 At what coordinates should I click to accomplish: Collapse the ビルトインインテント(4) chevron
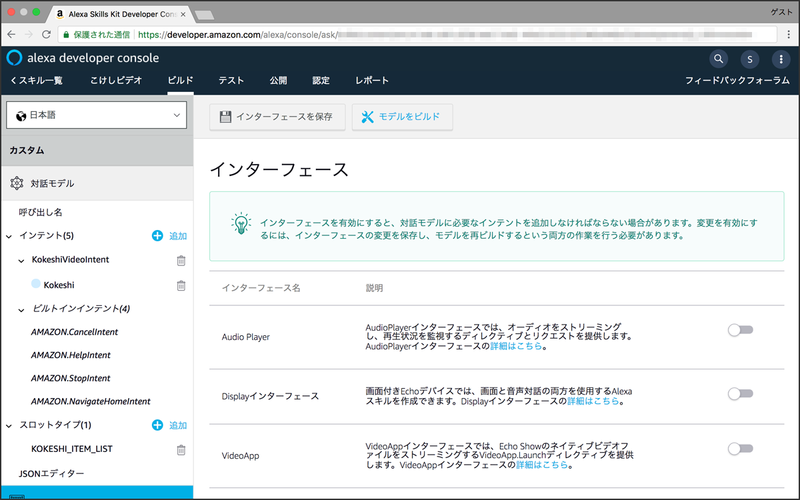[21, 310]
